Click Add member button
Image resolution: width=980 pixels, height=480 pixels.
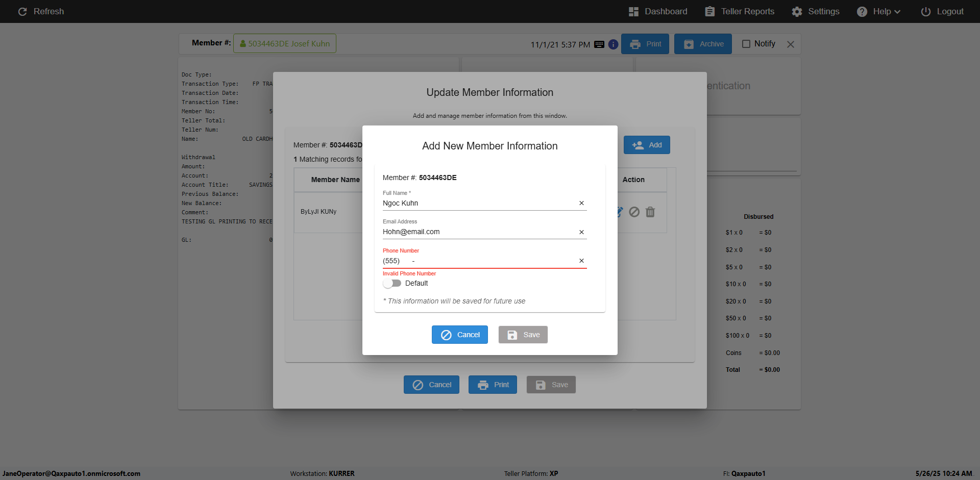tap(647, 145)
